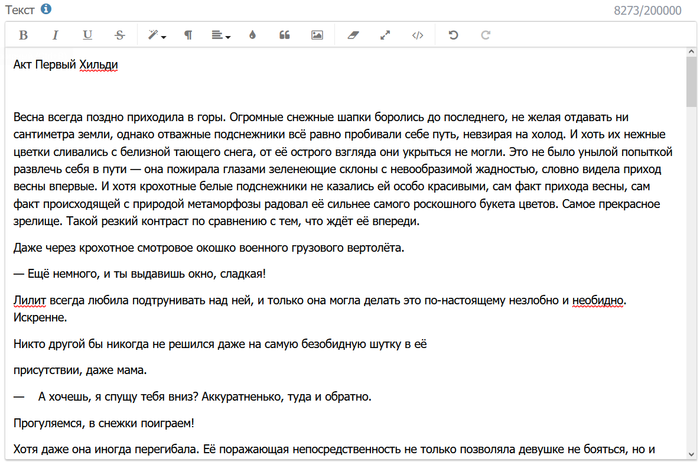The width and height of the screenshot is (700, 468).
Task: Toggle bold formatting
Action: coord(23,35)
